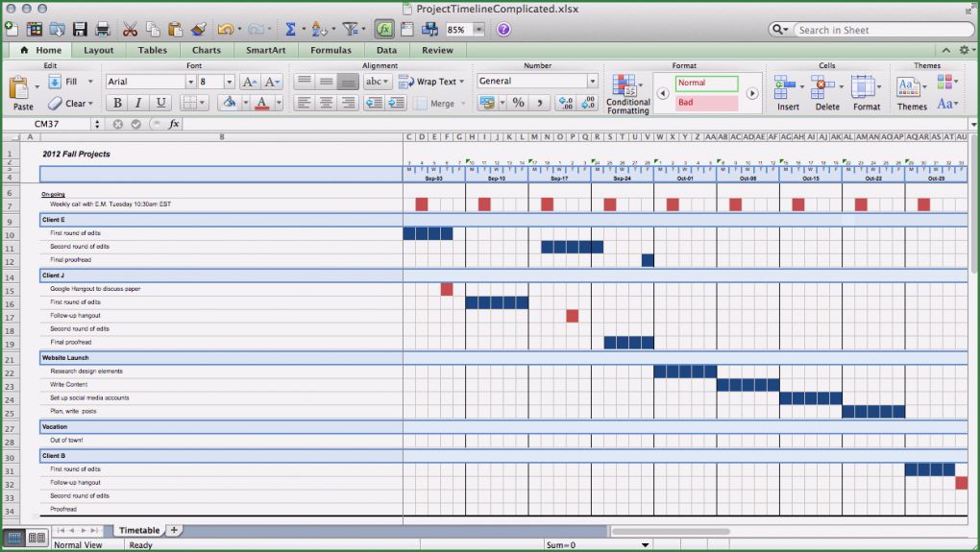Open the toolbox window icon
This screenshot has width=980, height=552.
(x=406, y=29)
